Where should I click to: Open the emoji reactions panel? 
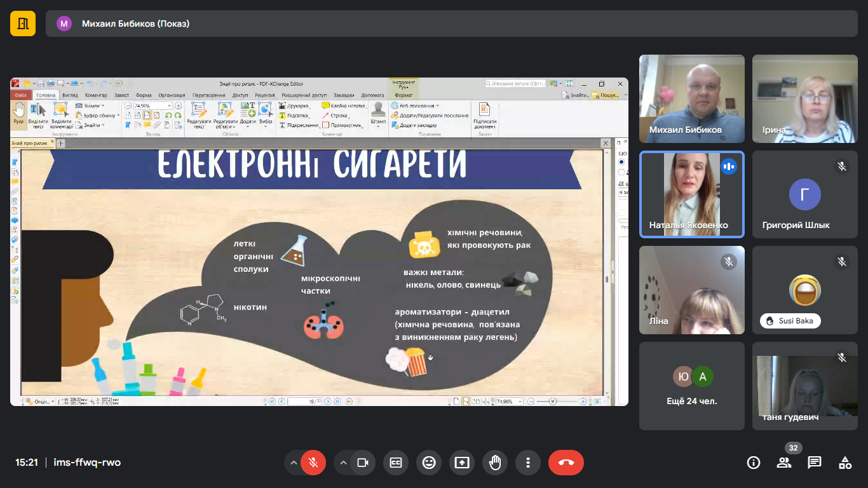tap(429, 463)
